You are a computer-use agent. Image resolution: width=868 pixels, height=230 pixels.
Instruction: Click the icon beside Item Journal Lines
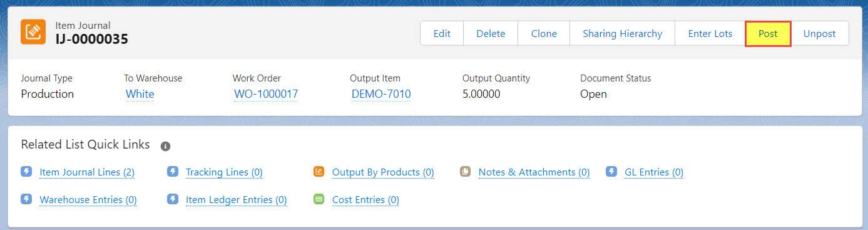pyautogui.click(x=26, y=171)
